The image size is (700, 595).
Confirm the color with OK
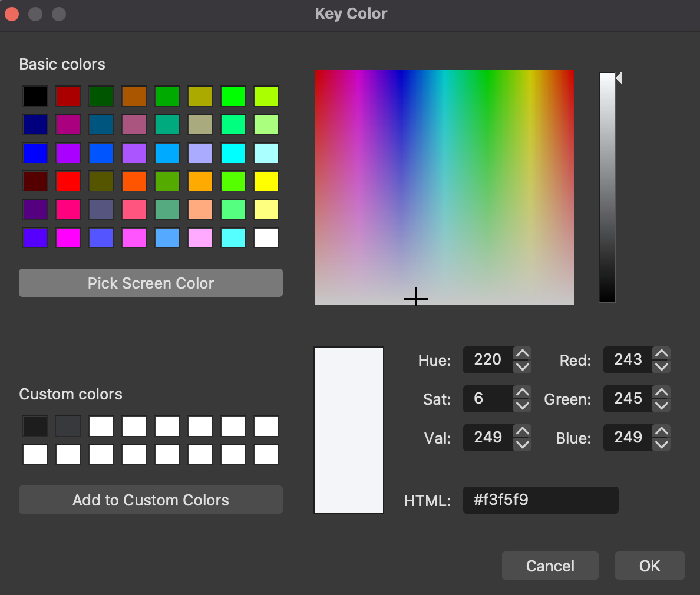(649, 566)
